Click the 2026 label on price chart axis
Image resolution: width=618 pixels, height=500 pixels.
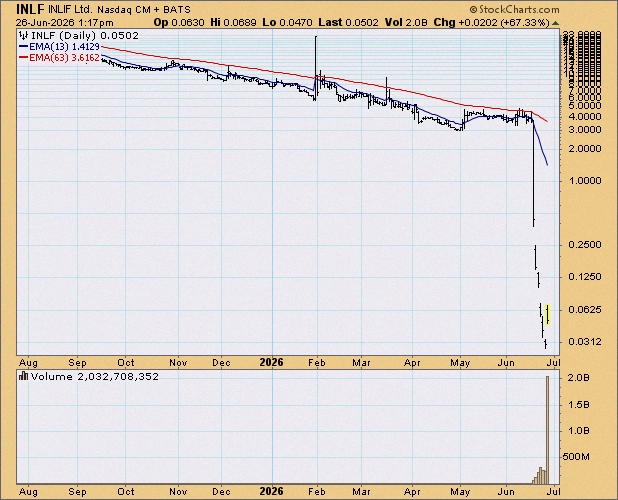pyautogui.click(x=271, y=362)
